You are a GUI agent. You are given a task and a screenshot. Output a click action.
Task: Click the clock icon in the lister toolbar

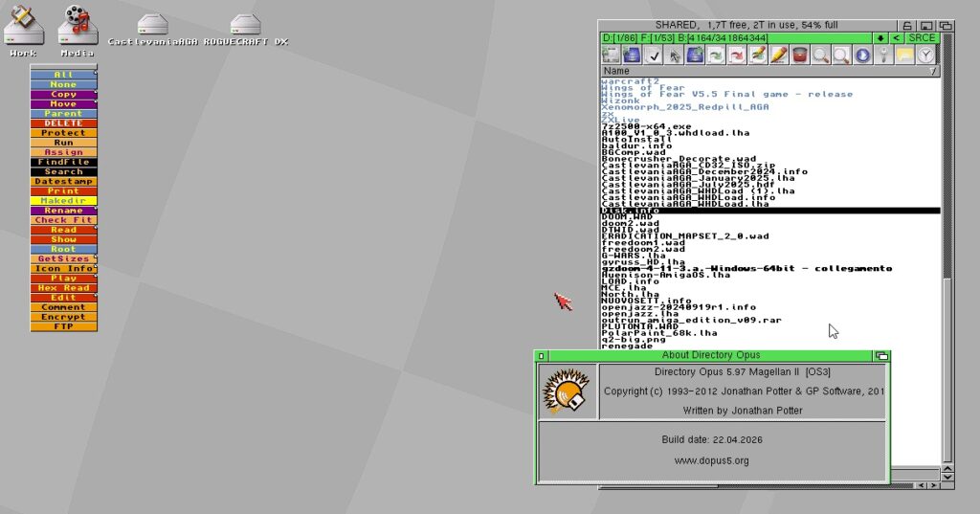coord(925,56)
